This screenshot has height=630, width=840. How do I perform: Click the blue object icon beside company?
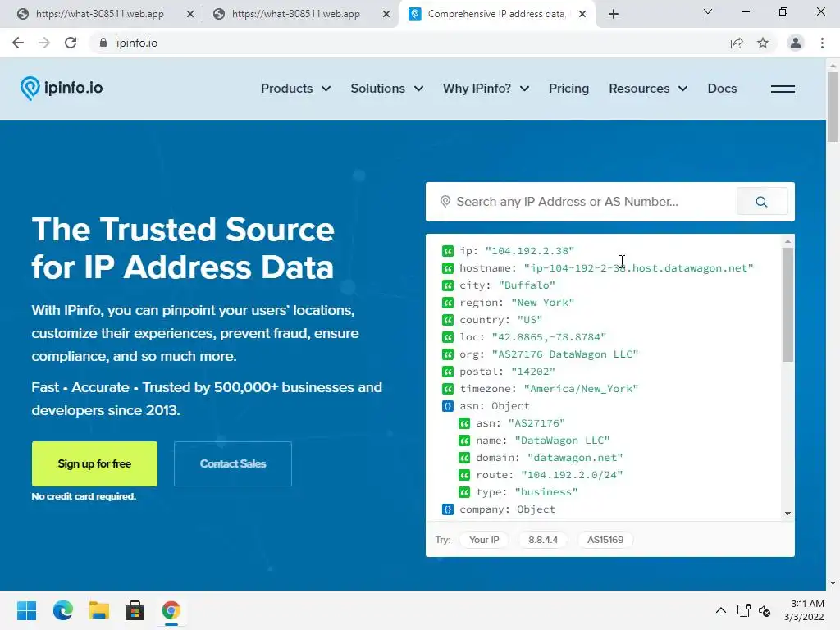click(x=448, y=509)
